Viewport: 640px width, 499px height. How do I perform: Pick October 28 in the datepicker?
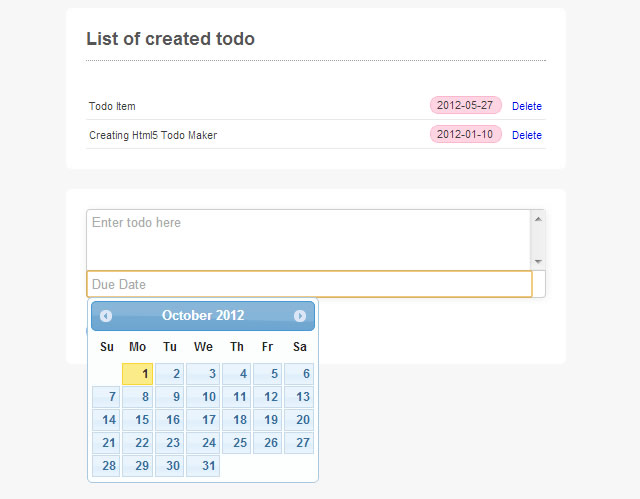[107, 466]
